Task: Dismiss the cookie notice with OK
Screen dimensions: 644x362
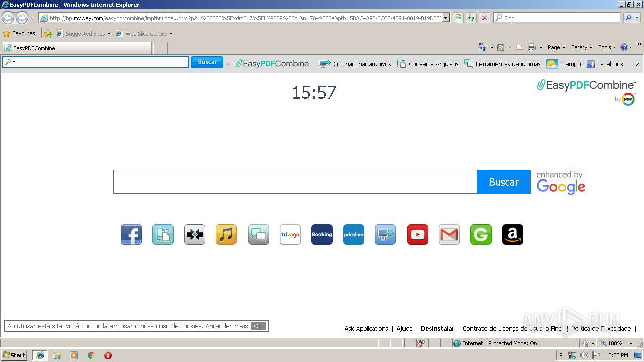Action: [x=258, y=326]
